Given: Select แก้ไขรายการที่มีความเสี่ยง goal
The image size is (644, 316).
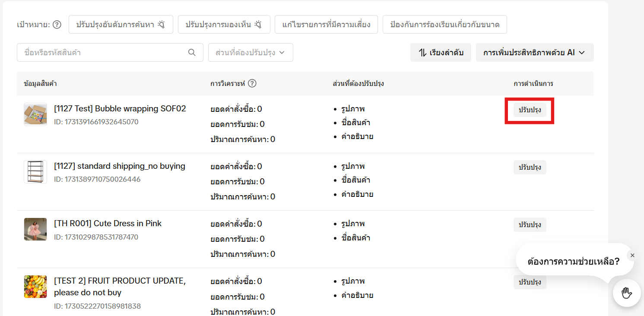Looking at the screenshot, I should tap(326, 25).
